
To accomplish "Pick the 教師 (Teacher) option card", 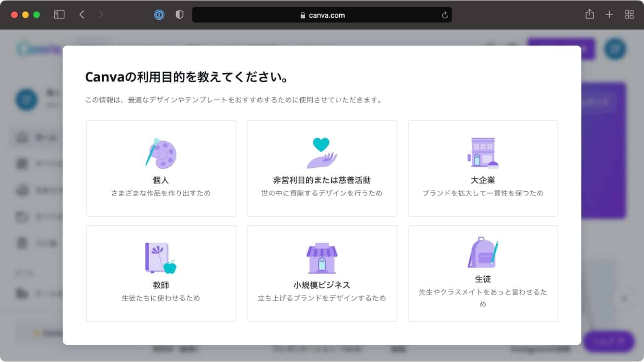I will coord(161,274).
